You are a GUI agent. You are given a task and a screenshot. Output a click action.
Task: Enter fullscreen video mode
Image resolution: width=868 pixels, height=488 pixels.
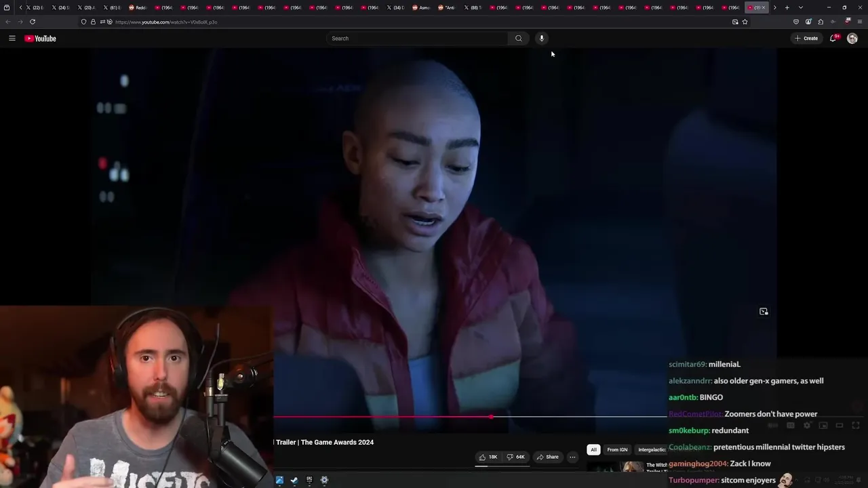click(x=856, y=426)
